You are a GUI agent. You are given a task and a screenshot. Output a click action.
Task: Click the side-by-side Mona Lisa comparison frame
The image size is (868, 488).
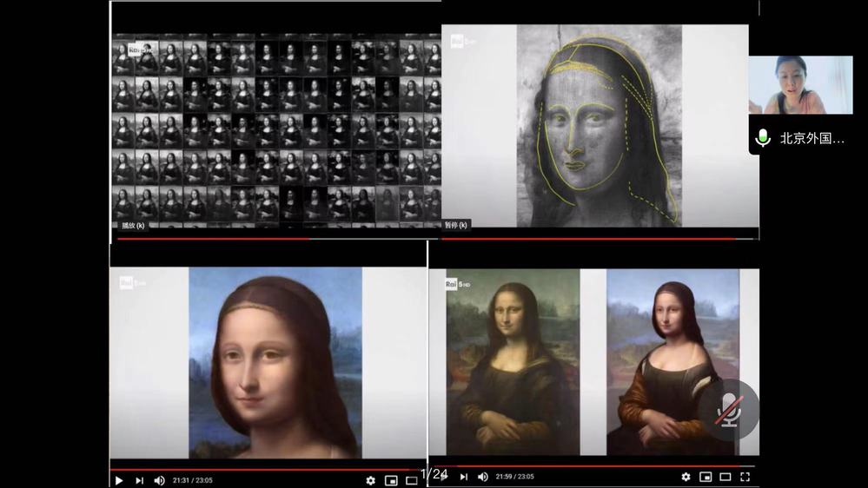click(x=594, y=362)
